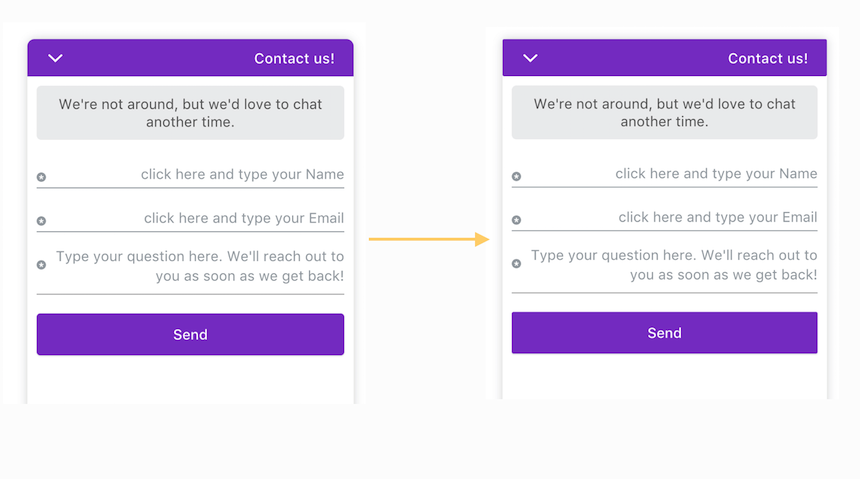Click the asterisk icon beside the right question field
This screenshot has width=860, height=479.
[x=516, y=264]
